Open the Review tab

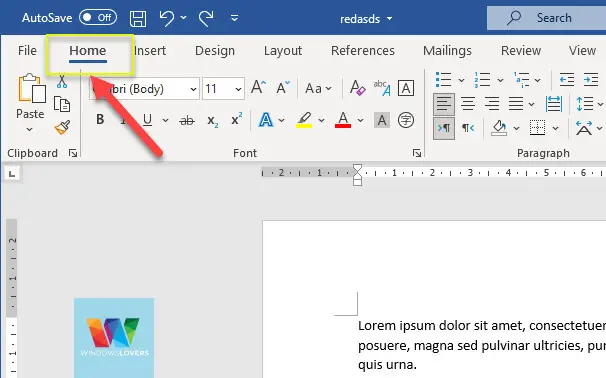(521, 51)
